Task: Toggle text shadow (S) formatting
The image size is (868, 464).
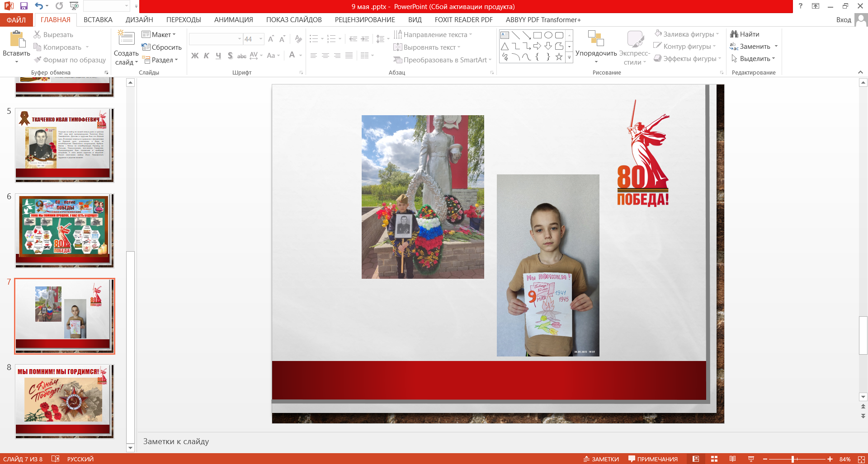Action: (x=230, y=56)
